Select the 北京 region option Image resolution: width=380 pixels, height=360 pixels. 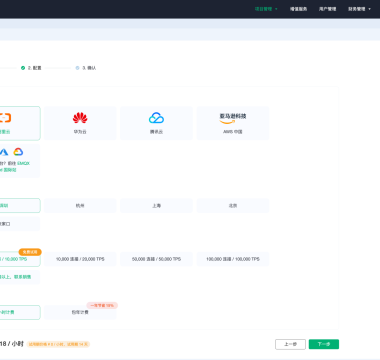233,206
